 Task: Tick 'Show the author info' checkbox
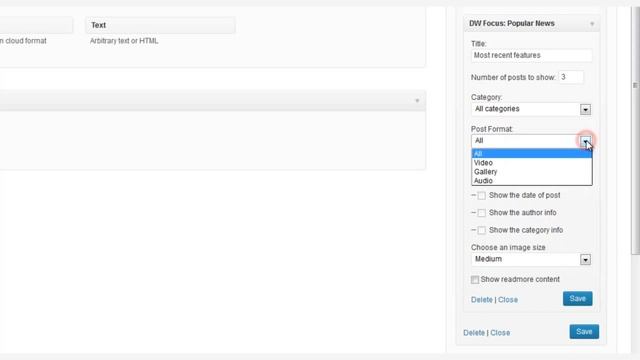[x=482, y=213]
